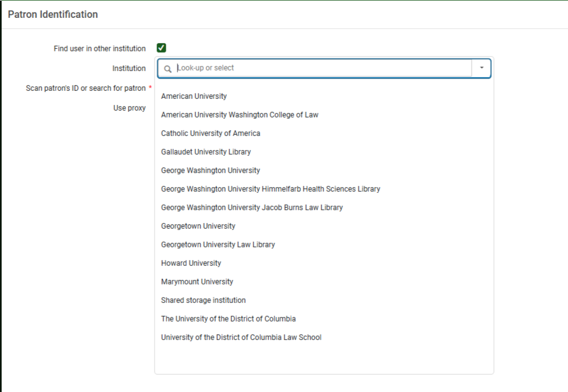
Task: Select Catholic University of America
Action: click(x=211, y=134)
